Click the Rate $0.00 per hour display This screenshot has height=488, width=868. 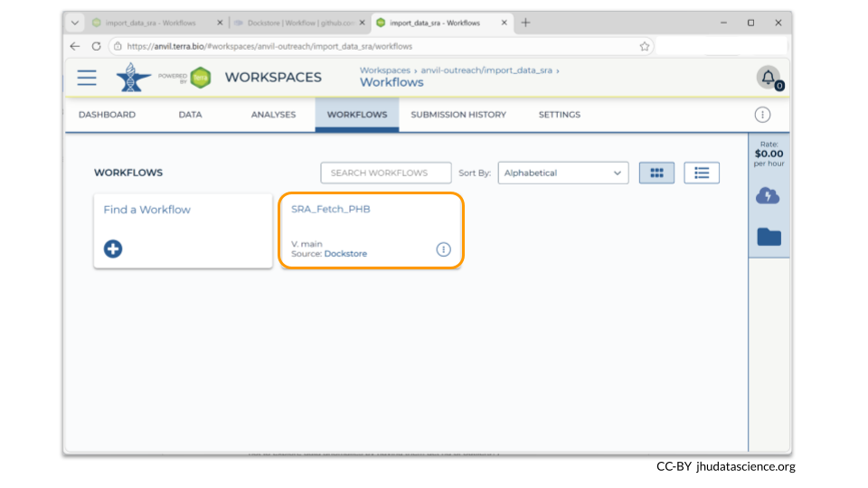tap(769, 154)
